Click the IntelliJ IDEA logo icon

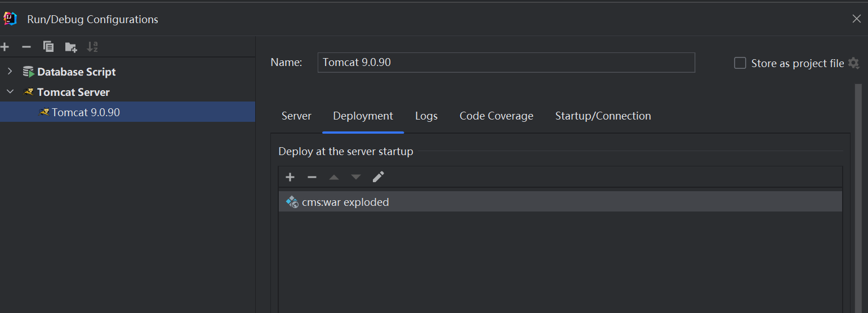tap(10, 19)
